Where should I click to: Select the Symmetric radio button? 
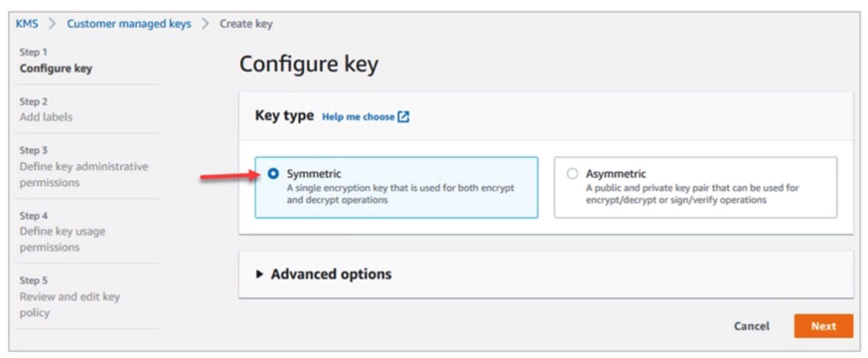coord(273,173)
